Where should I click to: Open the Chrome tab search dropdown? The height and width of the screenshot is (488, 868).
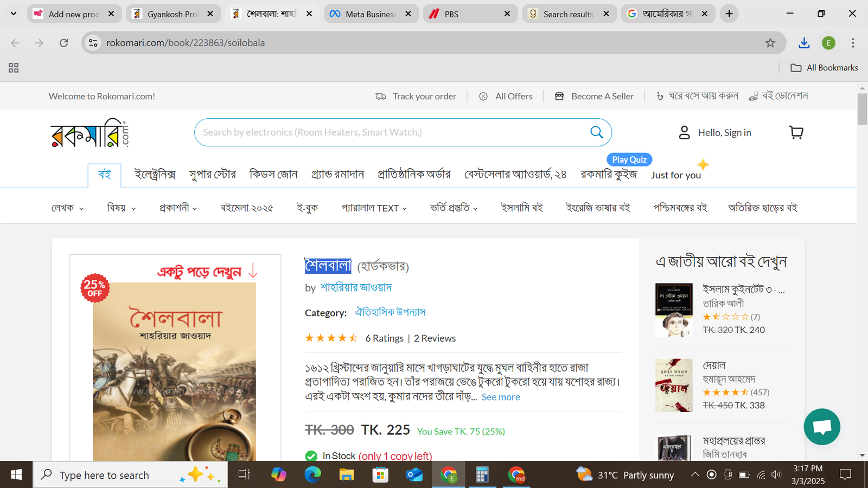pyautogui.click(x=14, y=14)
